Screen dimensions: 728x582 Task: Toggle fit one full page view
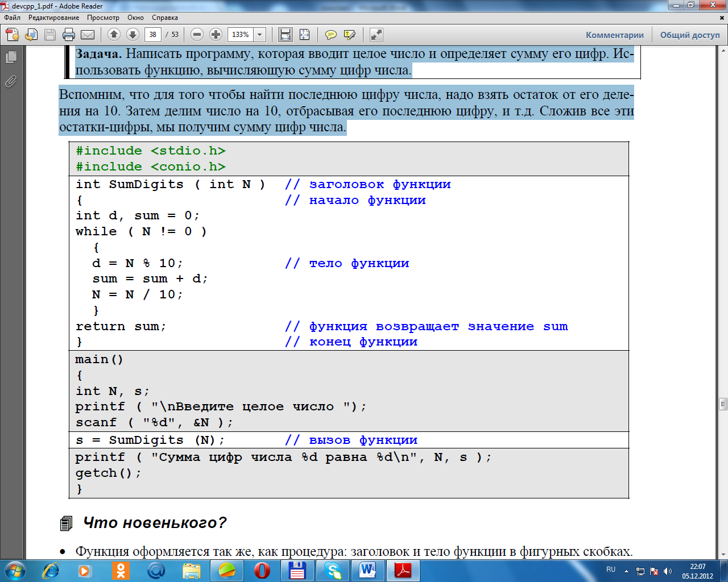pos(304,35)
